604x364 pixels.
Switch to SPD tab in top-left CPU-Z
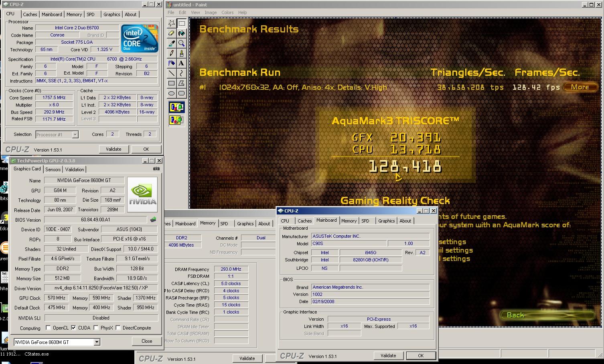pos(91,14)
